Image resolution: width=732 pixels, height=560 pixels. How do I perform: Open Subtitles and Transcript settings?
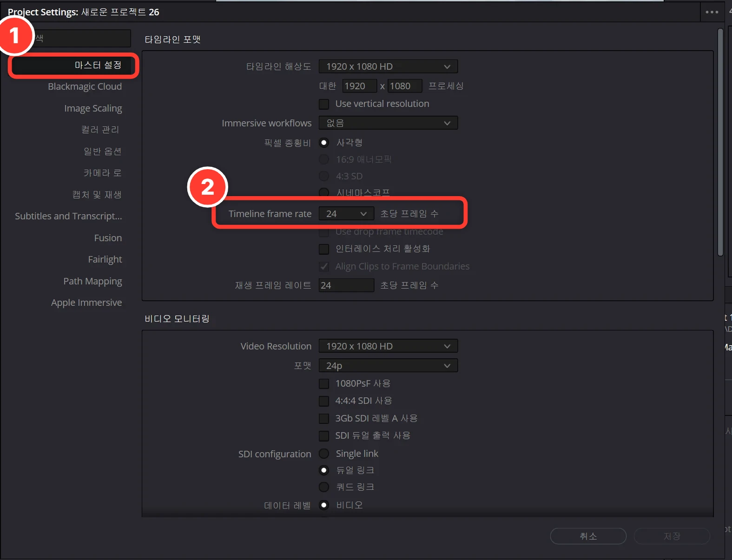(x=68, y=216)
